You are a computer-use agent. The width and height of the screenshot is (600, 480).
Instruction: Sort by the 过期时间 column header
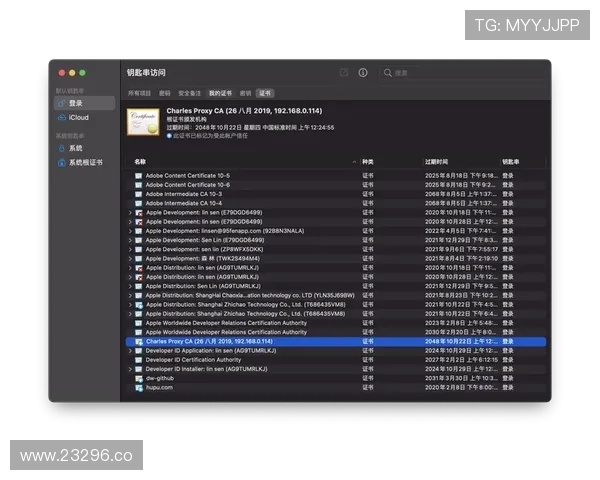pos(436,161)
